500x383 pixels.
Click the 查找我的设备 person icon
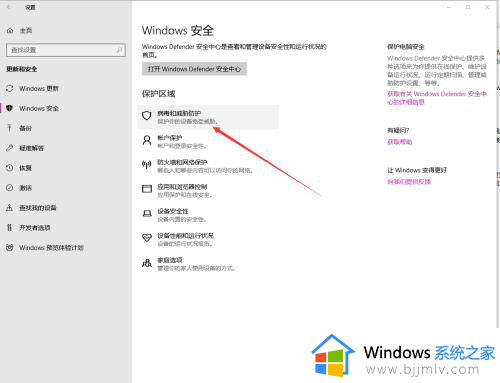[10, 208]
